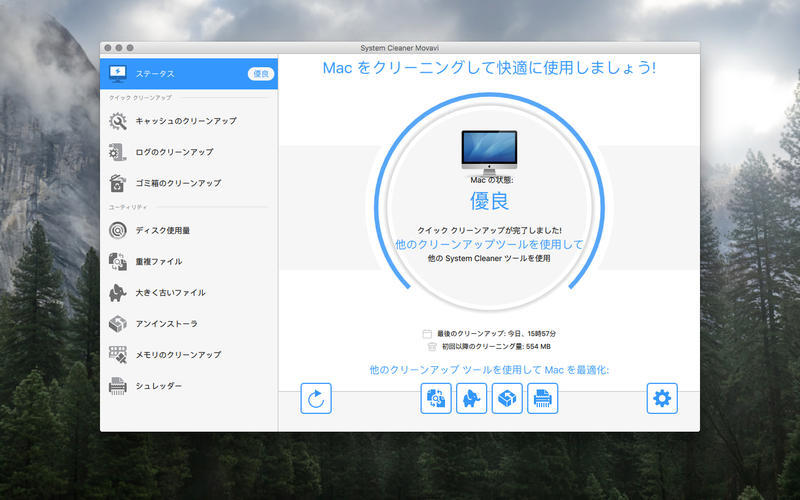Click the trash cleanup icon
This screenshot has height=500, width=800.
tap(118, 183)
